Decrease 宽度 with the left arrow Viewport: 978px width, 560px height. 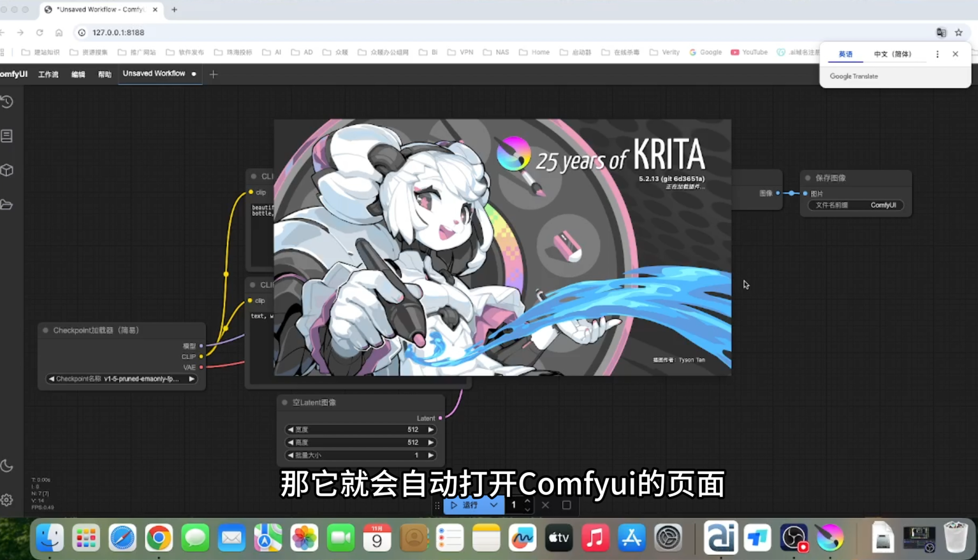point(291,430)
